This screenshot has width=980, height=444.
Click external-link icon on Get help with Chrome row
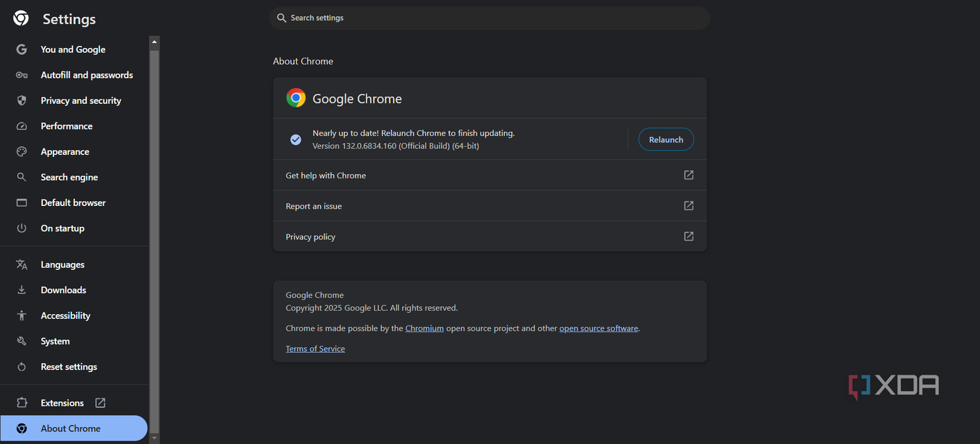point(689,175)
